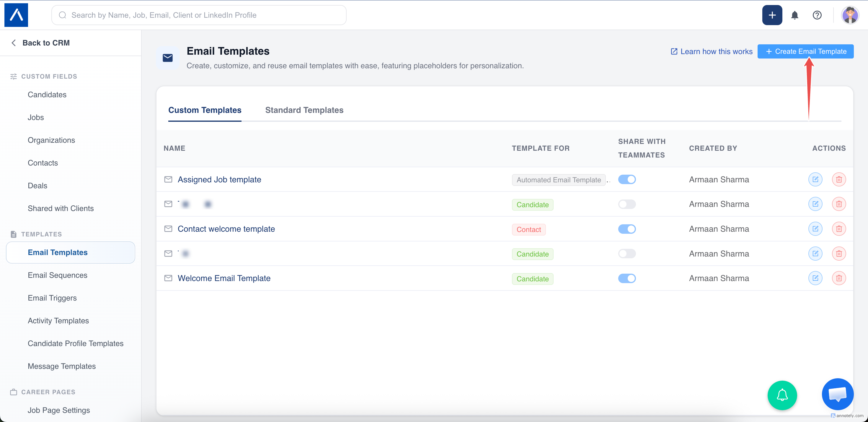The height and width of the screenshot is (422, 868).
Task: Click envelope icon beside Contact welcome template
Action: (168, 229)
